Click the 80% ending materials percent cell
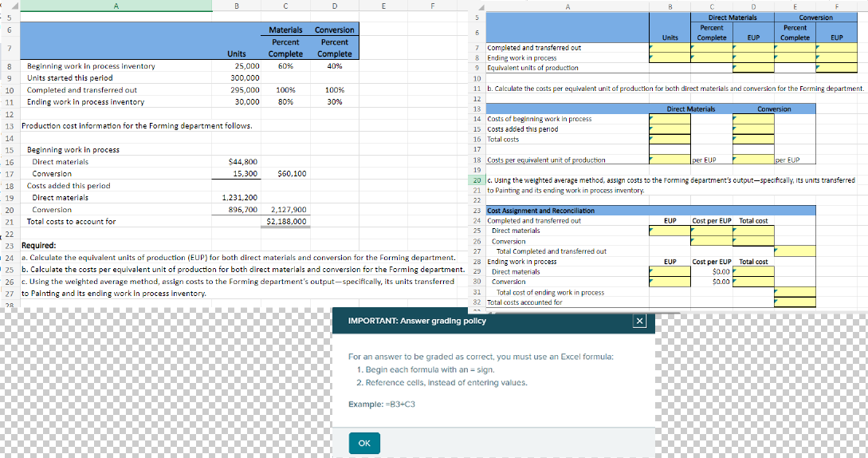Image resolution: width=868 pixels, height=458 pixels. [x=285, y=102]
